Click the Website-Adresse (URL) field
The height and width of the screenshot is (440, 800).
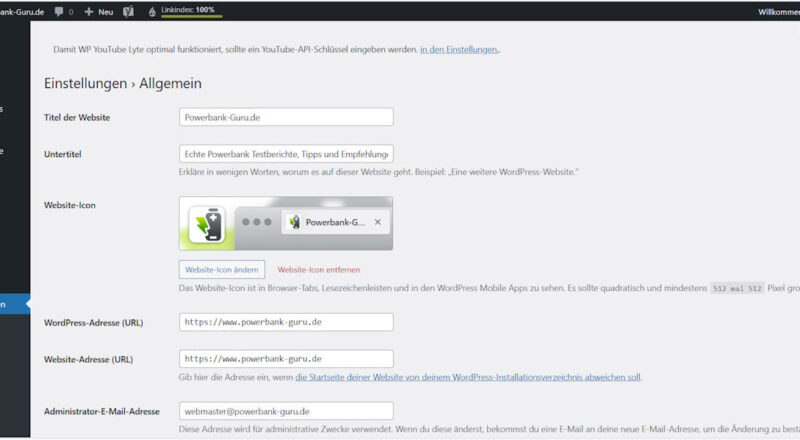pyautogui.click(x=286, y=359)
